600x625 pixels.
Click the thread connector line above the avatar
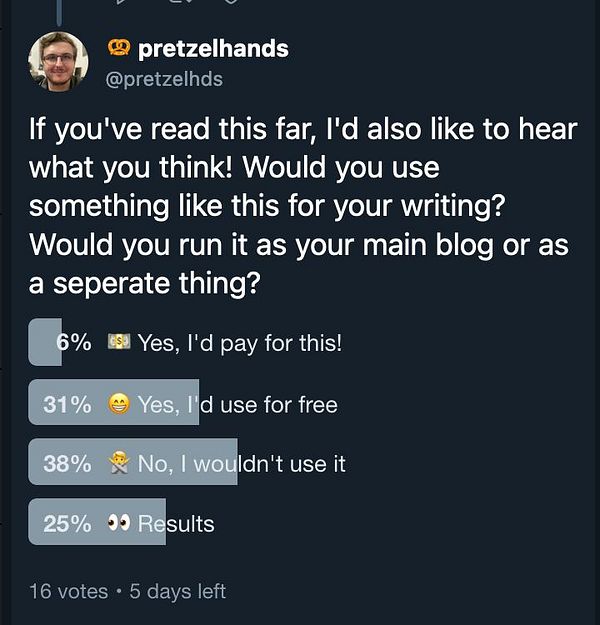pos(58,10)
